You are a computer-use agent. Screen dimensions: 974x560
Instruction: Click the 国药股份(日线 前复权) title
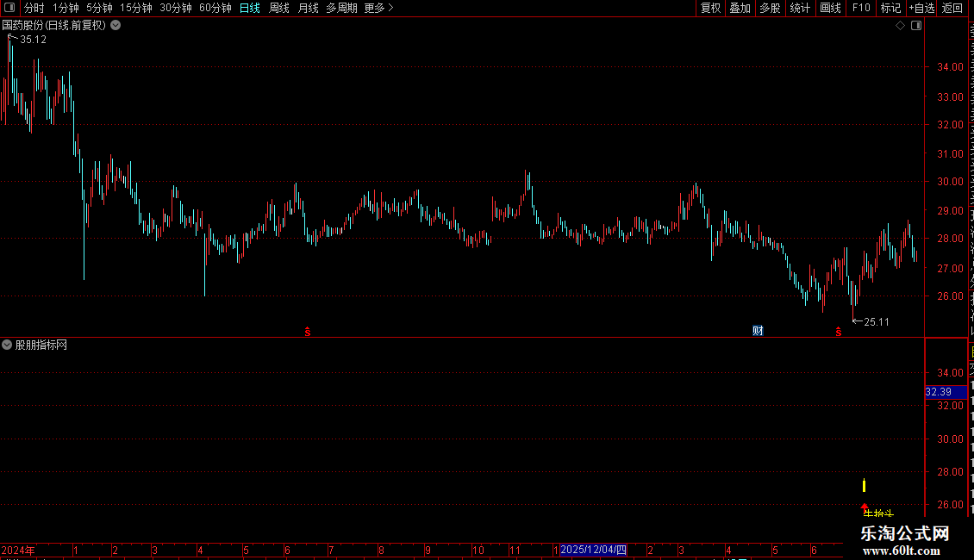pos(54,26)
